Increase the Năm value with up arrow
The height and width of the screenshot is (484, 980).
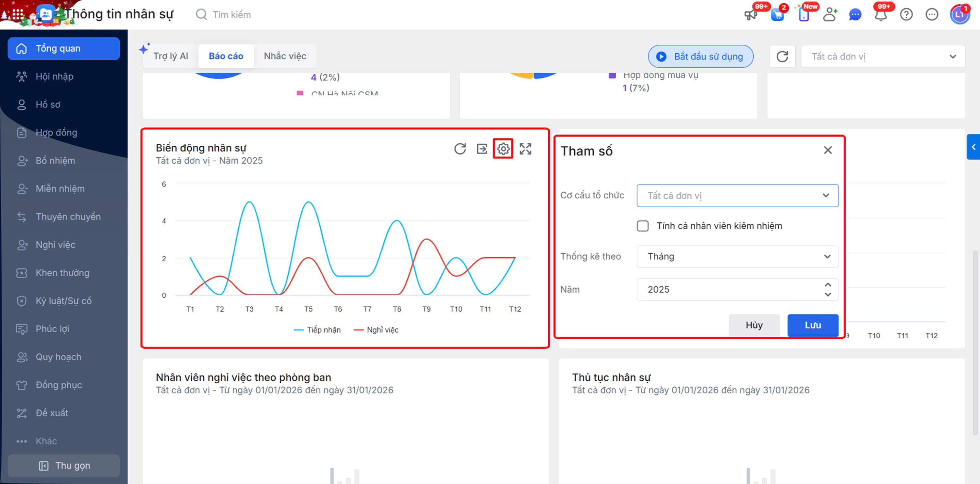[827, 285]
